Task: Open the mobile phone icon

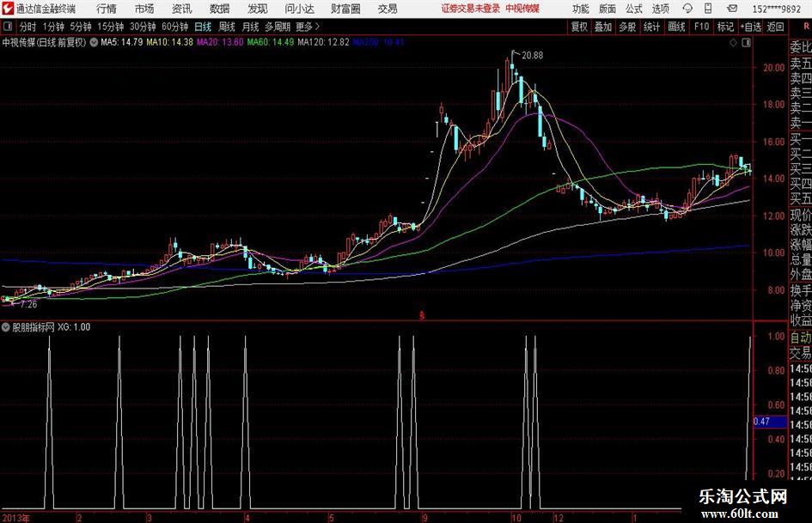Action: point(708,9)
